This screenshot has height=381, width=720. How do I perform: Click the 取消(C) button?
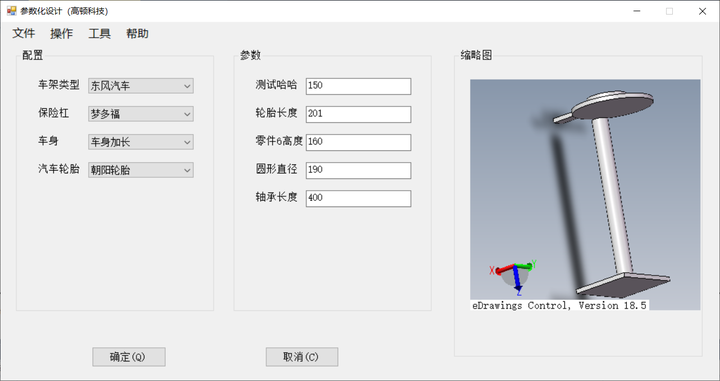click(x=302, y=357)
